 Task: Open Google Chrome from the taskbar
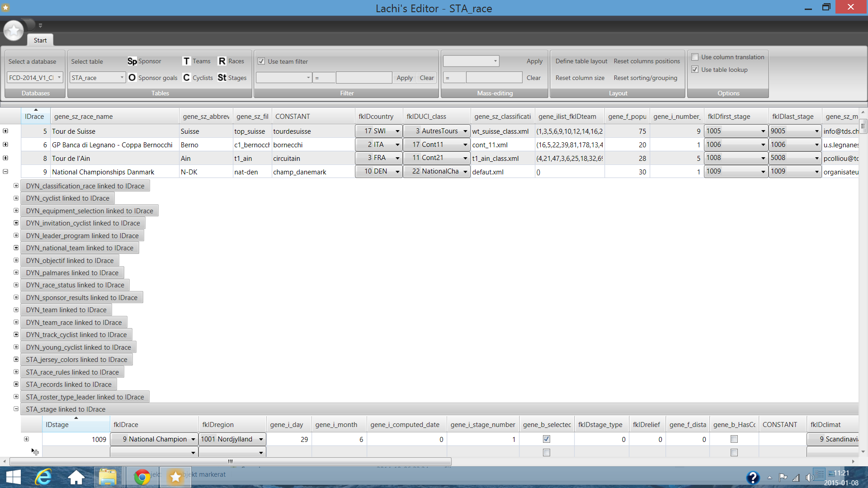click(142, 477)
